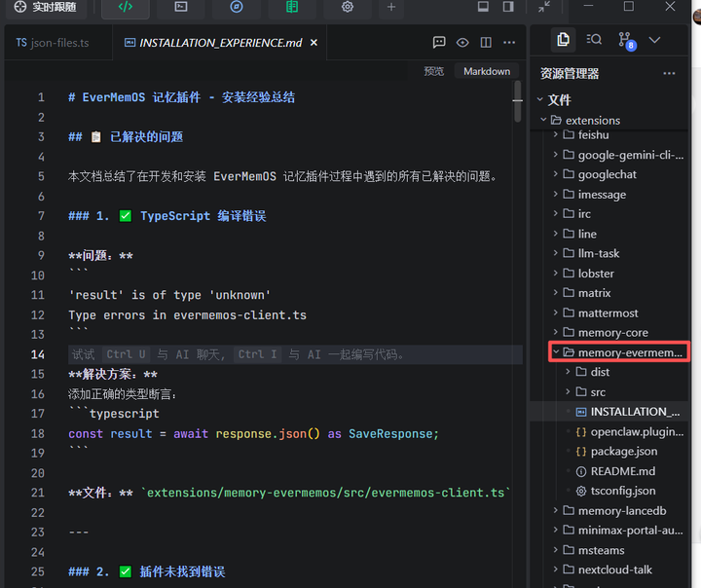701x588 pixels.
Task: Open the browser compass tool icon
Action: coord(237,7)
